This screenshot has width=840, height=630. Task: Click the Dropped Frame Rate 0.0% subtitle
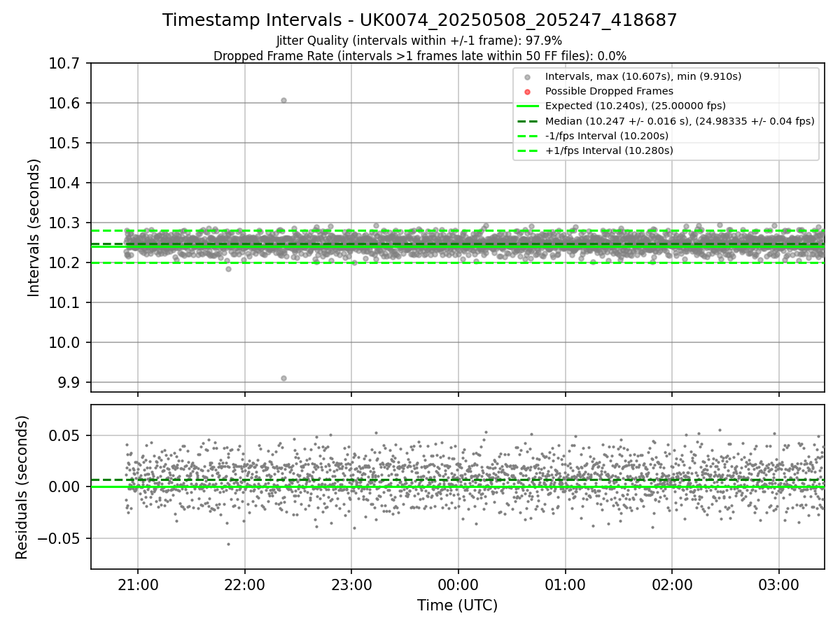click(420, 56)
